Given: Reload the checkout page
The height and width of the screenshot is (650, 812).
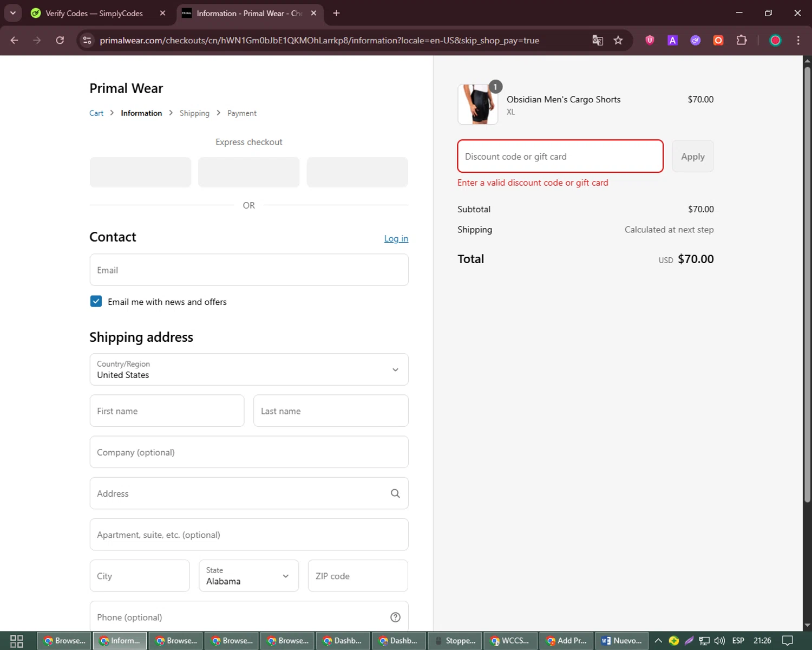Looking at the screenshot, I should (x=60, y=40).
